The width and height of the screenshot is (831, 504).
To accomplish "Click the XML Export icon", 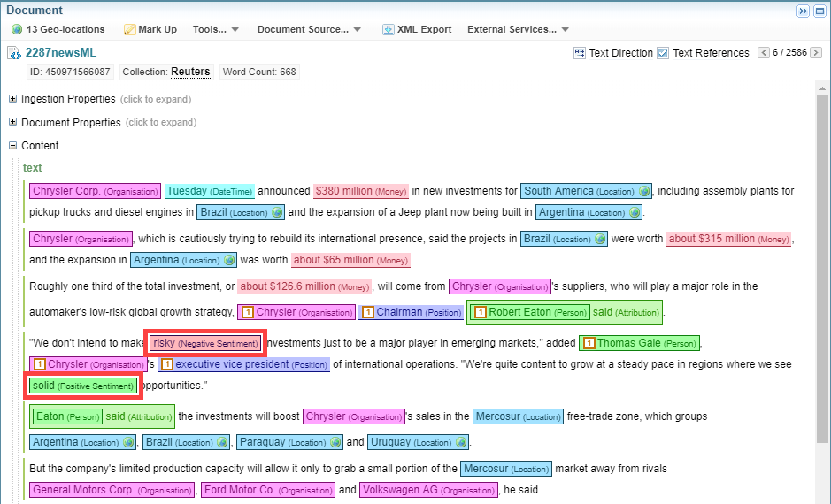I will pos(388,29).
